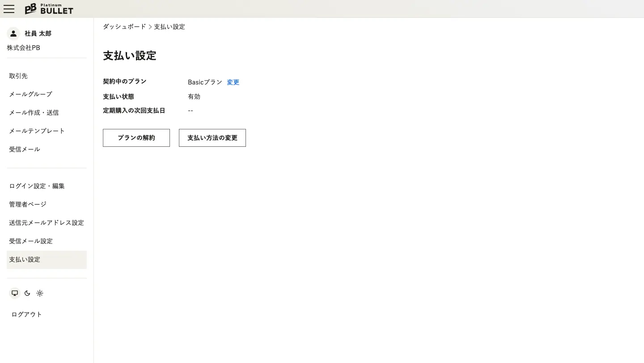Viewport: 644px width, 363px height.
Task: Open メールテンプレート menu item
Action: 37,131
